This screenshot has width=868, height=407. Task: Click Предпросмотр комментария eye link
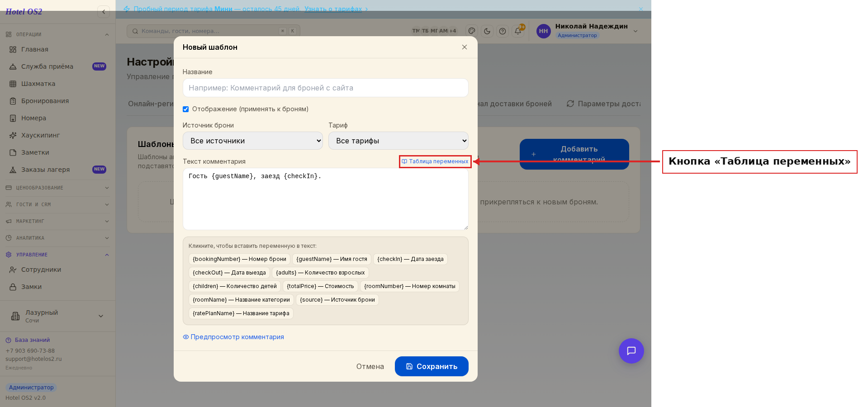[x=233, y=337]
